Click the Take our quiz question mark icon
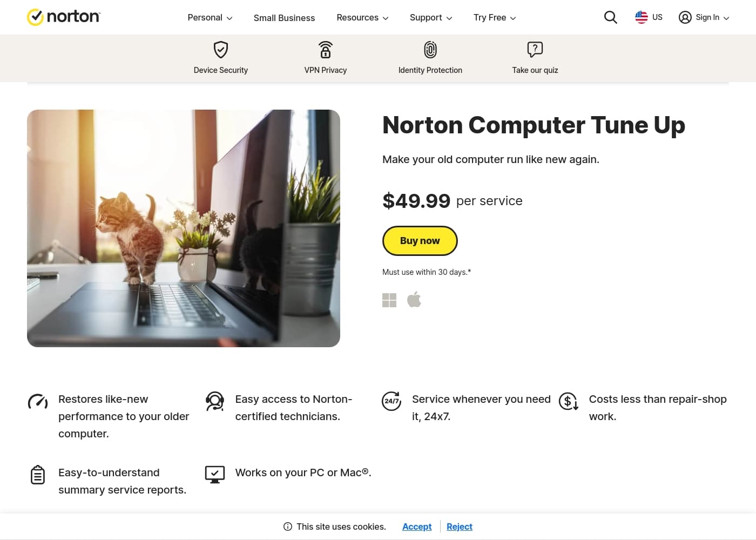 coord(534,50)
